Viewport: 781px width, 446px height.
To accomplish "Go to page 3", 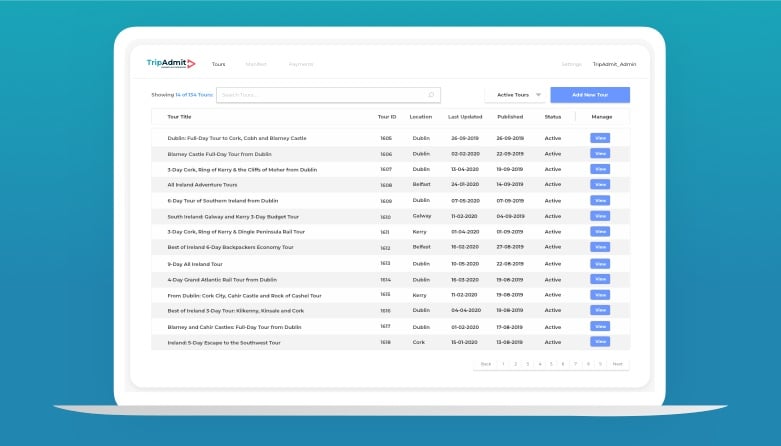I will [527, 364].
